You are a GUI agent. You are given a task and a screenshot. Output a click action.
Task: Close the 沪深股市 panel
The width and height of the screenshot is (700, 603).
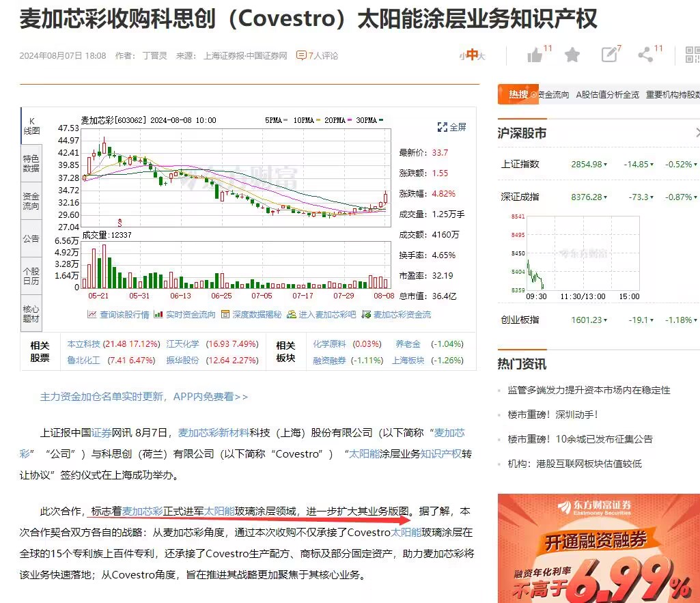(x=697, y=132)
